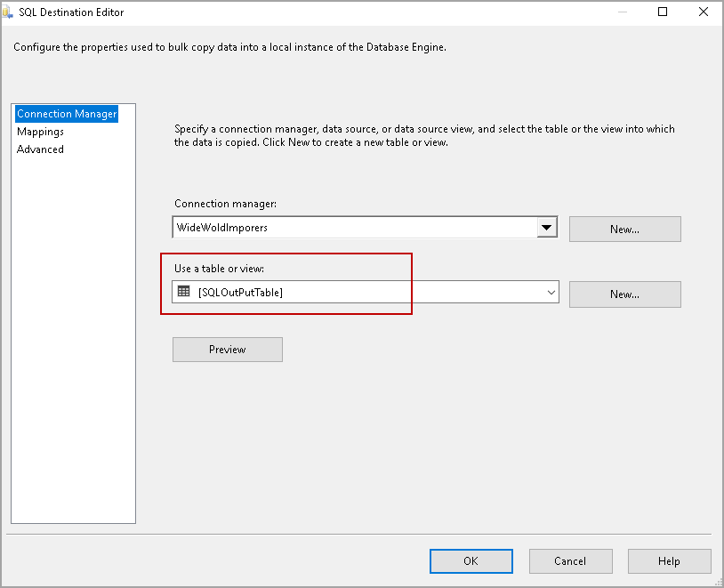724x588 pixels.
Task: Click New next to table or view
Action: pyautogui.click(x=624, y=294)
